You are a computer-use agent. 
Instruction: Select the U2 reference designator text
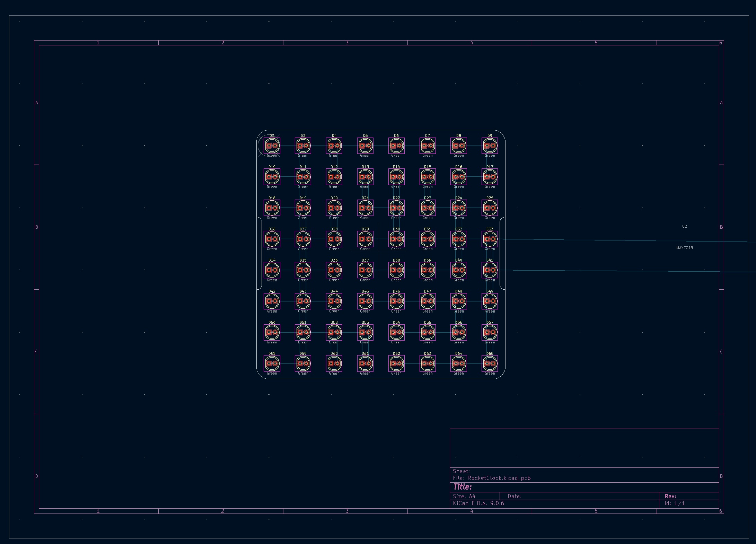pos(684,227)
